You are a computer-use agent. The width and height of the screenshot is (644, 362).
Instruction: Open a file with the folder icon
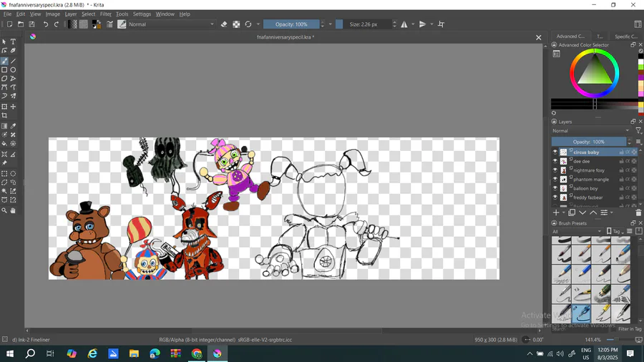point(21,24)
